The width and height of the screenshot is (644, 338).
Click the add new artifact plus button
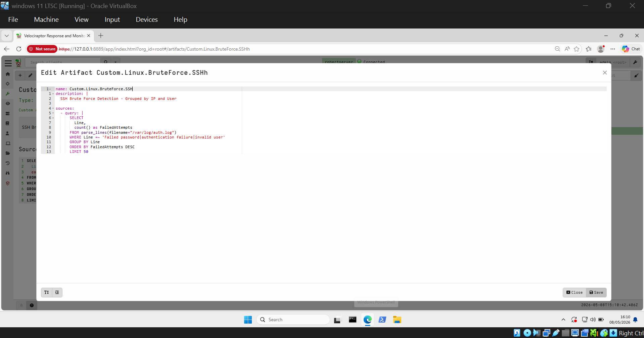[20, 75]
